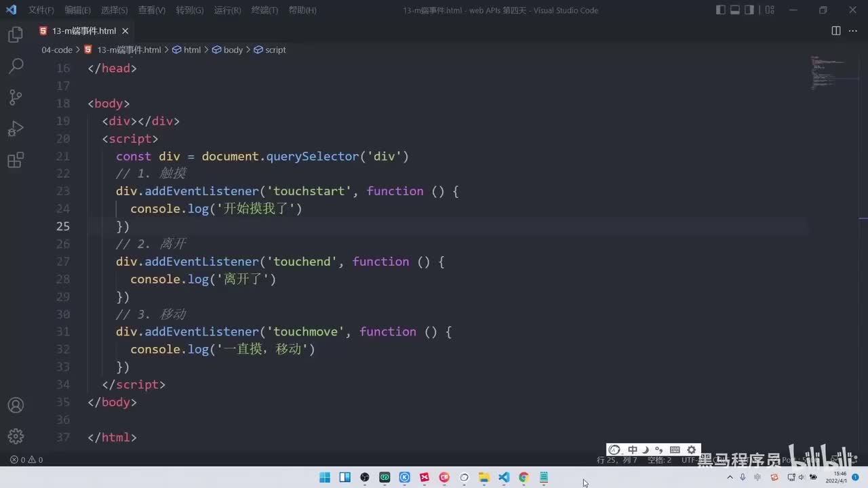Click the 04-code breadcrumb
This screenshot has width=868, height=488.
coord(57,50)
